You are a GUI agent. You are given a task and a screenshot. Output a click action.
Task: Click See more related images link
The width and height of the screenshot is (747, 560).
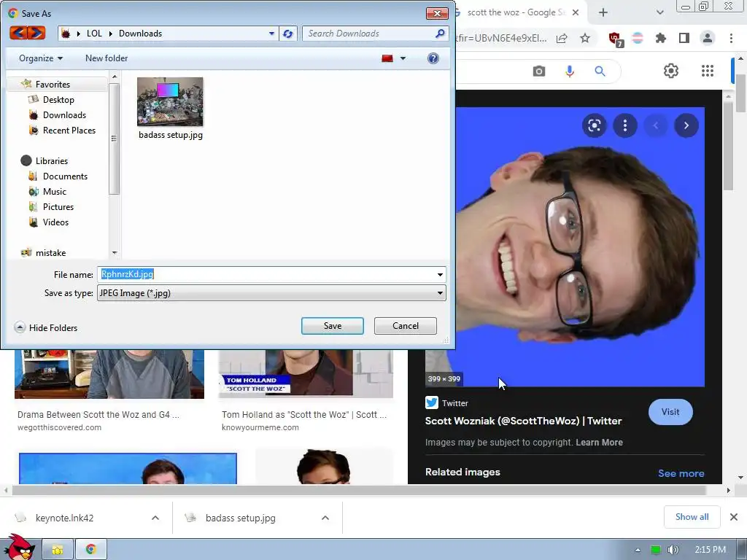[681, 473]
